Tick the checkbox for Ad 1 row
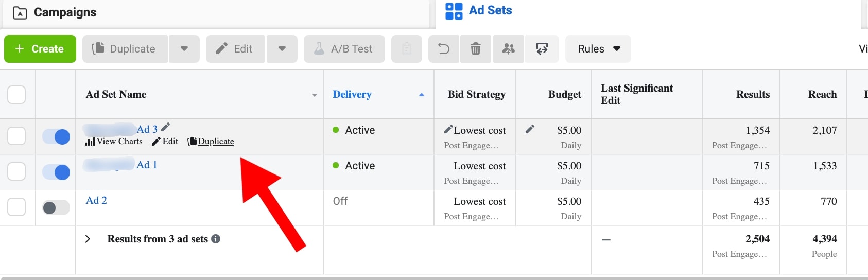The image size is (868, 280). point(16,172)
